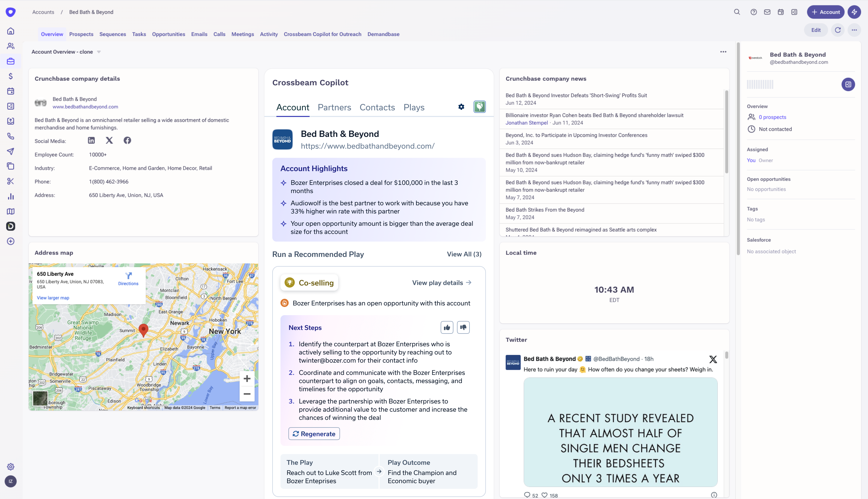Viewport: 868px width, 499px height.
Task: Open the paper plane Sequences icon
Action: (x=11, y=151)
